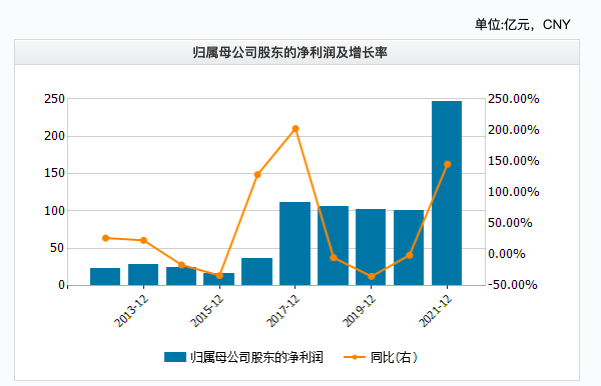Click the orange growth point peak at 2017-12

295,129
